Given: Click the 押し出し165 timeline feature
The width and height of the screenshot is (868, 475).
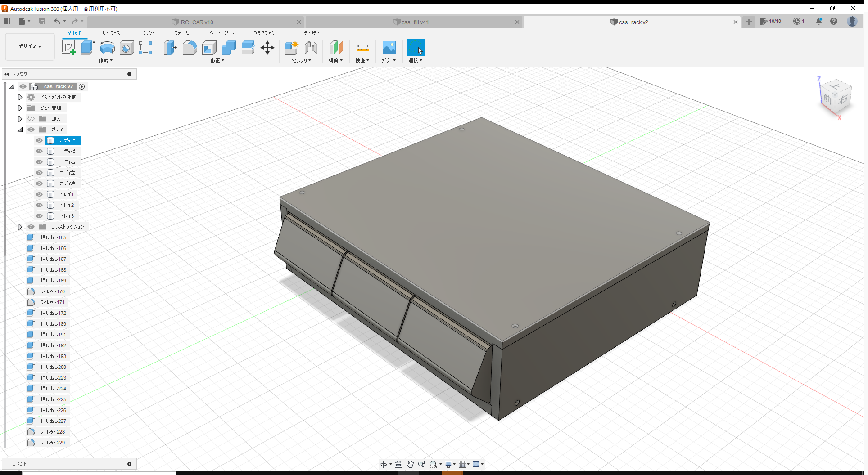Looking at the screenshot, I should [x=54, y=237].
